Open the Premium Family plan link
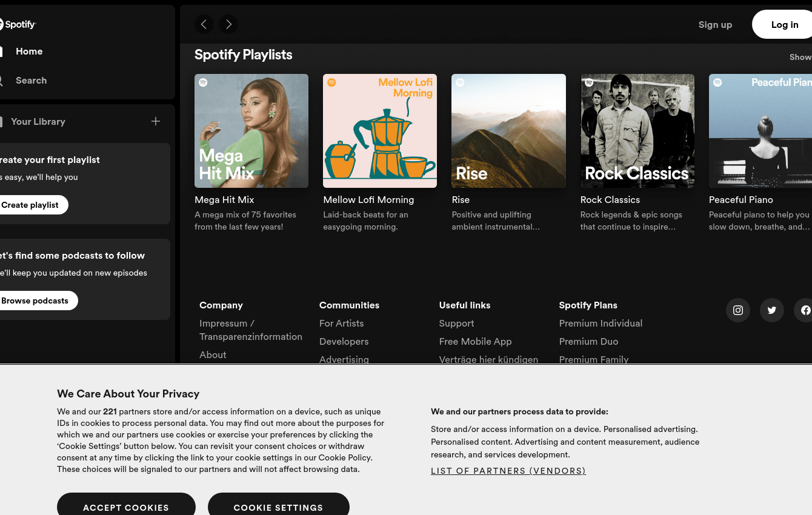 pos(594,359)
